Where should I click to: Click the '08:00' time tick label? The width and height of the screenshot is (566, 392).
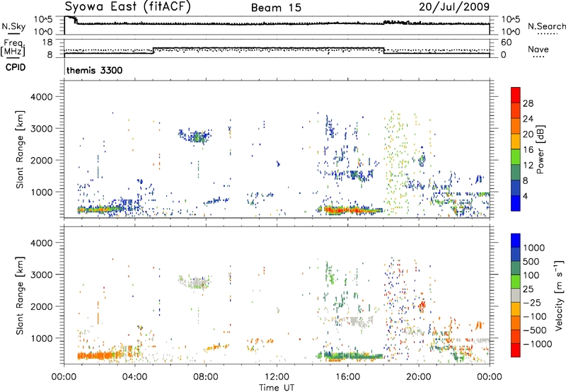tap(206, 377)
